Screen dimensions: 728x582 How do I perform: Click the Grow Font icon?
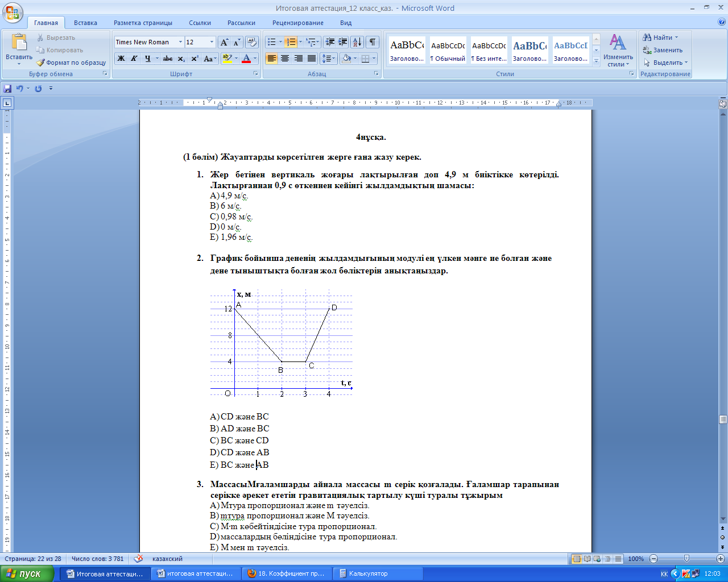(x=225, y=42)
